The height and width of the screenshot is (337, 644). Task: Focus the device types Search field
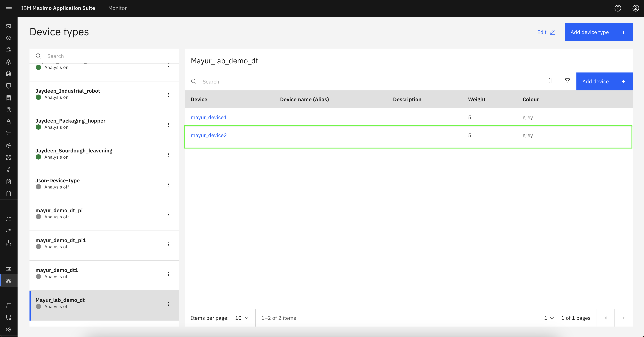point(104,56)
